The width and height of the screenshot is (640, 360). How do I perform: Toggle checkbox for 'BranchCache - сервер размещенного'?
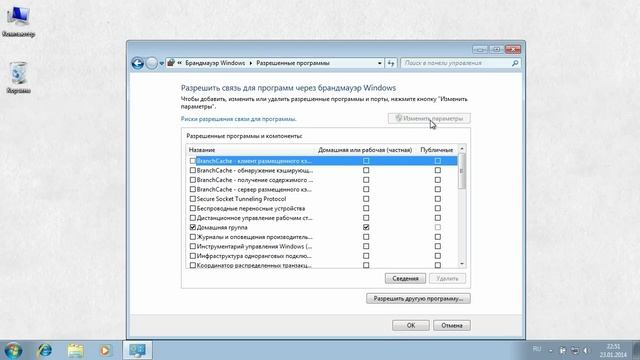pos(193,189)
